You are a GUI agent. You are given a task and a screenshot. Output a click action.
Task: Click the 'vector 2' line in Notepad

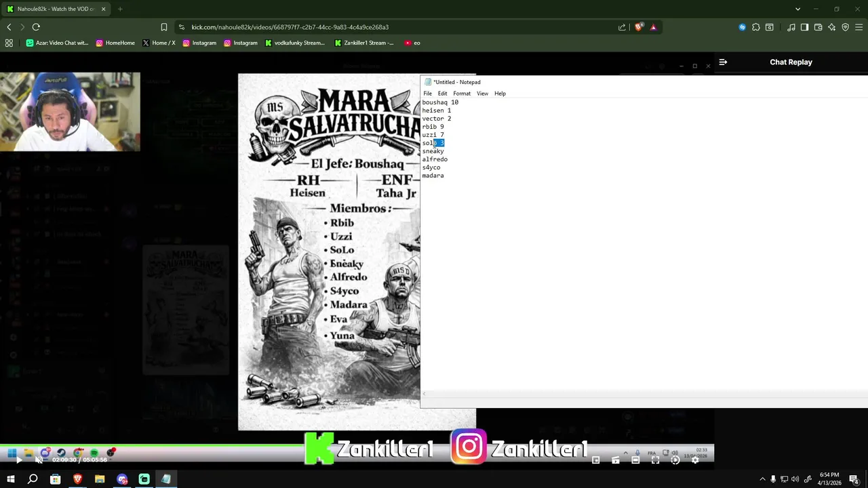(x=436, y=119)
